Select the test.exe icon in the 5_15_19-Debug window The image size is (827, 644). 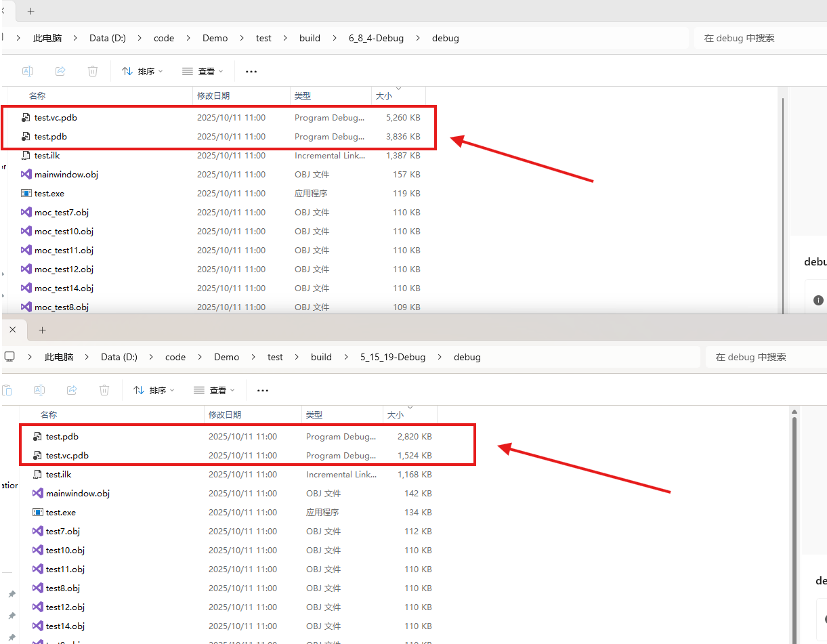(38, 512)
